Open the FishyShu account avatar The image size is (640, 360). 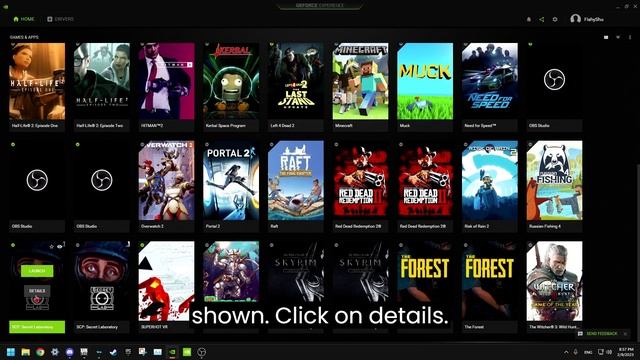coord(576,19)
